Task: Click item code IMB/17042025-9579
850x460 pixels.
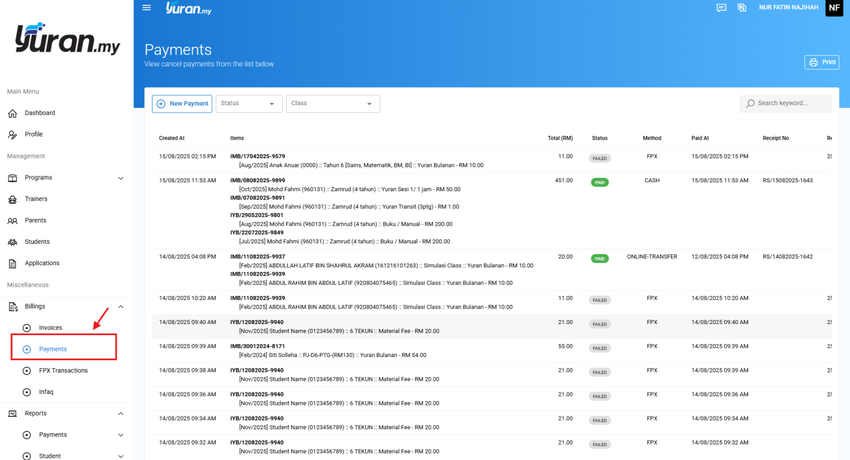Action: pyautogui.click(x=257, y=157)
